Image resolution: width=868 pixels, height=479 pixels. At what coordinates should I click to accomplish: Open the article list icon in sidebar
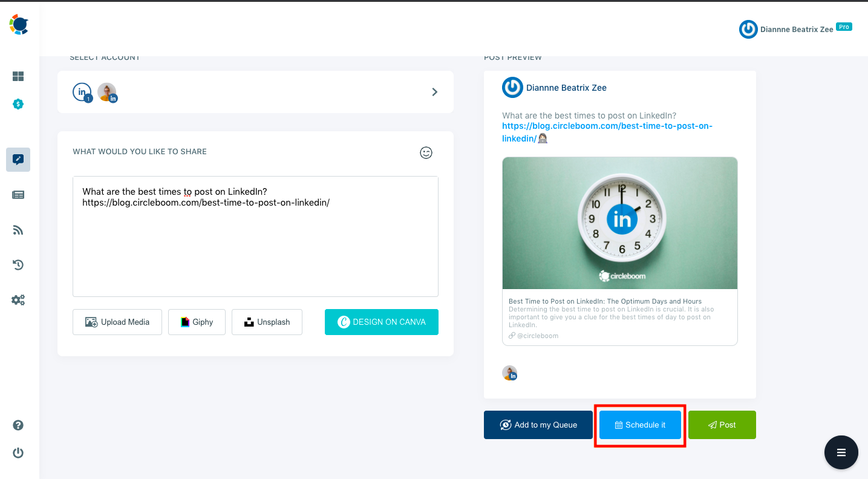18,195
